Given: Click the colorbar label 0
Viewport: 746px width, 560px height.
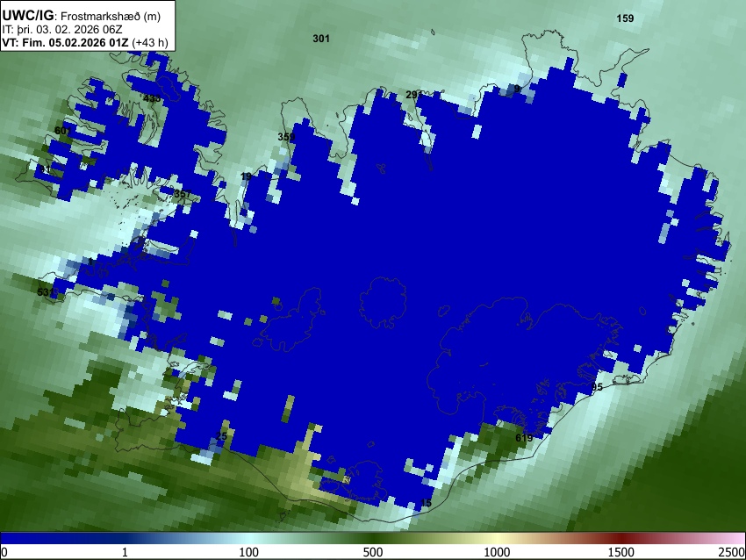Looking at the screenshot, I should tap(4, 552).
